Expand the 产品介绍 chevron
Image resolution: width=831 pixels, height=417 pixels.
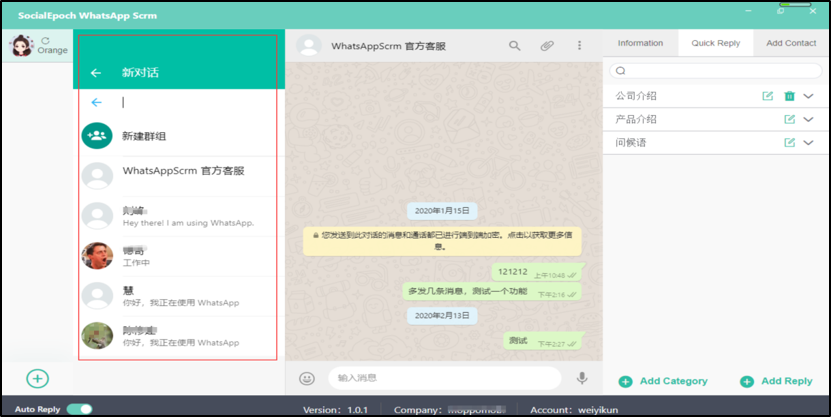(x=808, y=119)
